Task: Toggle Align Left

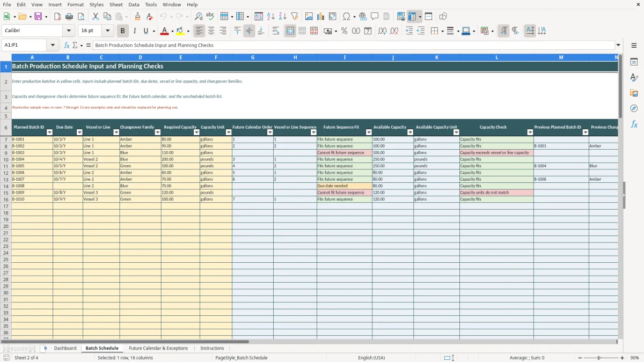Action: [199, 31]
